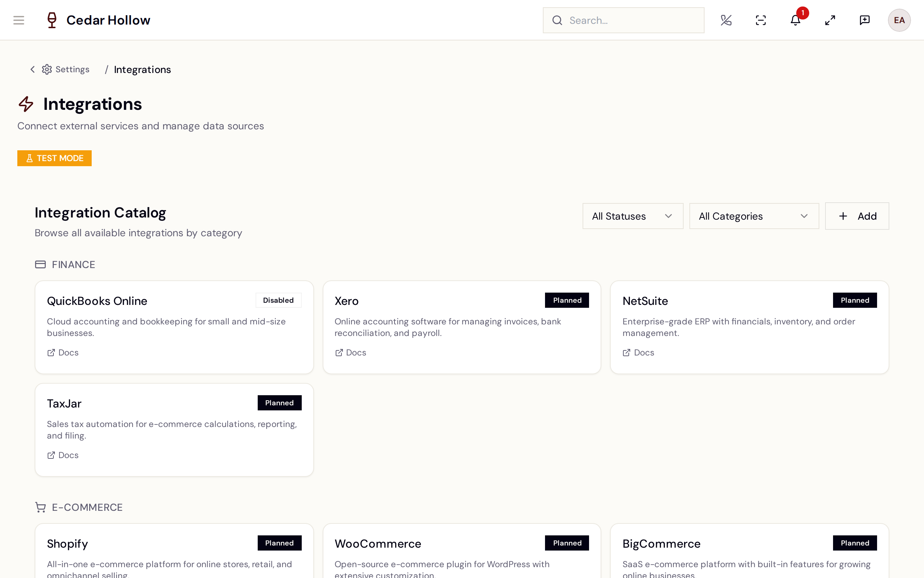924x578 pixels.
Task: Click the QuickBooks Online Docs external-link icon
Action: [x=51, y=353]
